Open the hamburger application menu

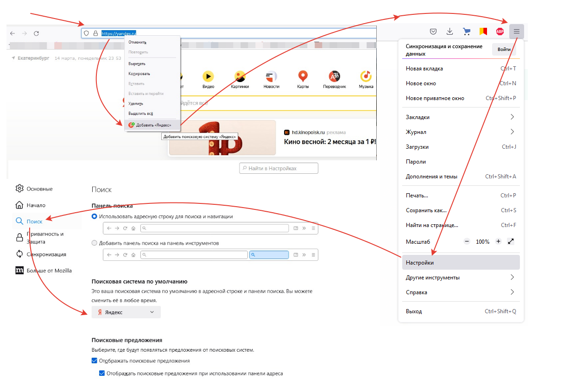coord(516,32)
